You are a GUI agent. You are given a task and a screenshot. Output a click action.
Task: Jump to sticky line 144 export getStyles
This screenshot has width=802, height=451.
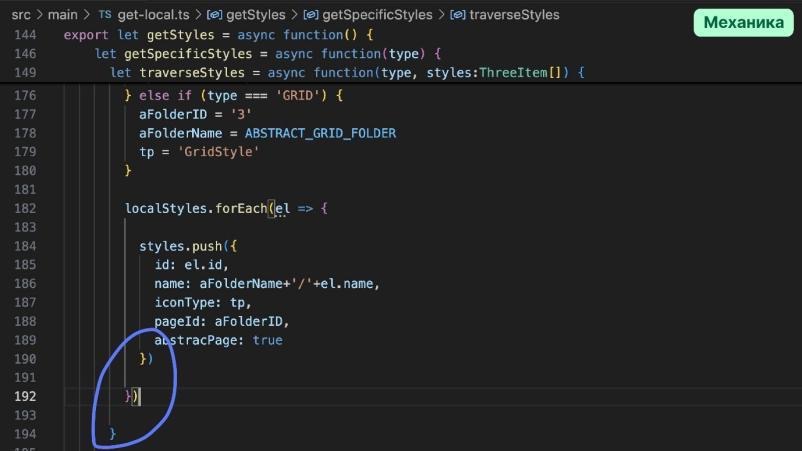[218, 35]
